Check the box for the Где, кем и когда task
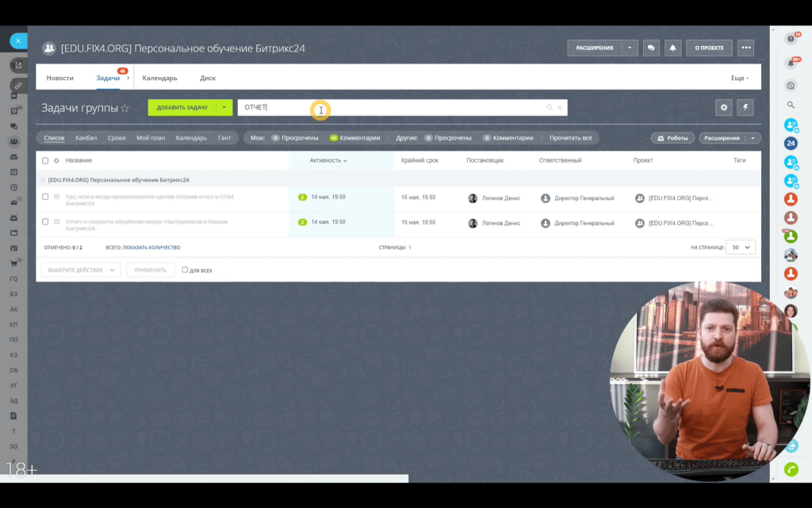This screenshot has width=812, height=508. (45, 197)
